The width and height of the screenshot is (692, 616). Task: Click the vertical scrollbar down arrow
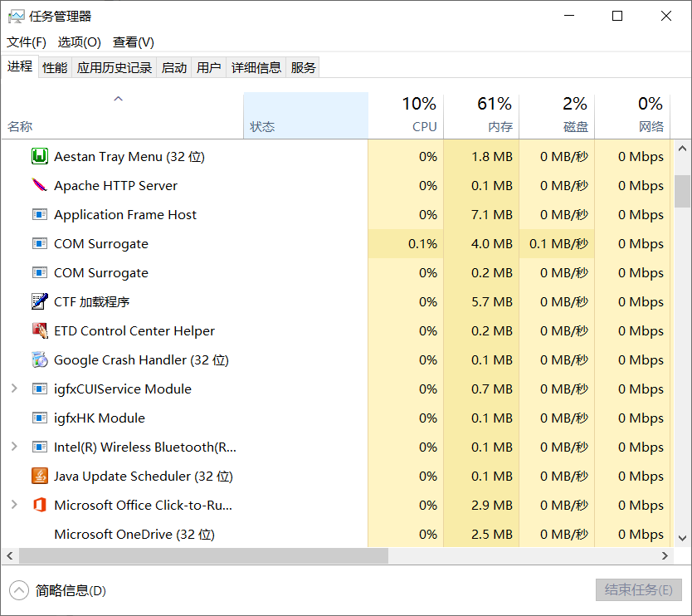point(682,538)
